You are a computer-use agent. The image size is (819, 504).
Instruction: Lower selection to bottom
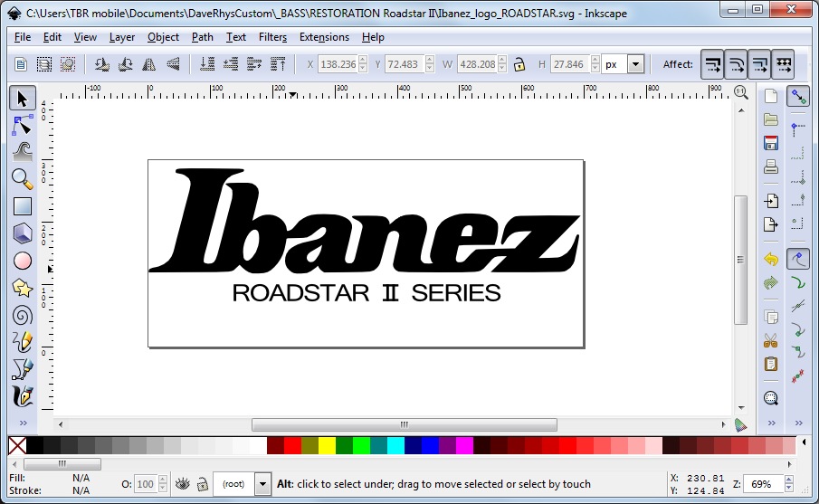(207, 64)
